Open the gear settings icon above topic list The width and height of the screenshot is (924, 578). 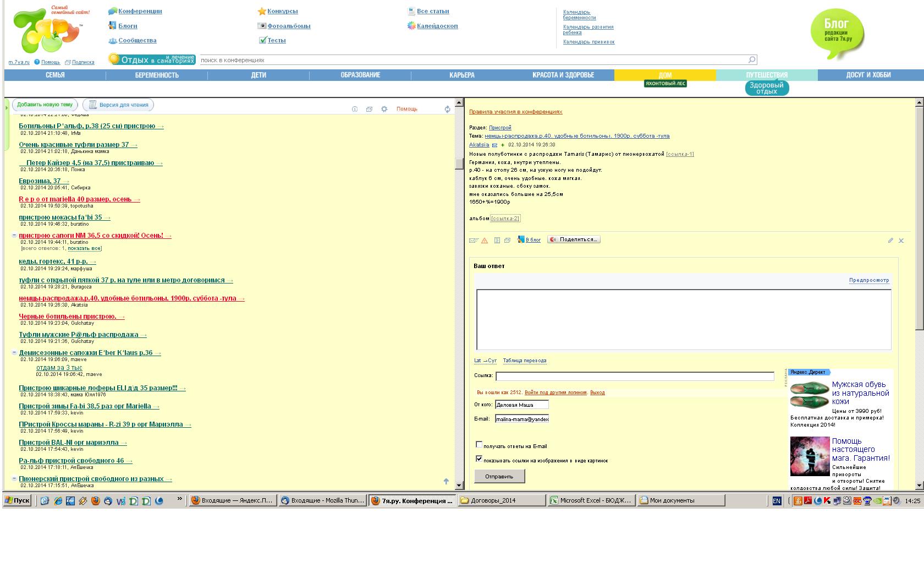coord(384,109)
